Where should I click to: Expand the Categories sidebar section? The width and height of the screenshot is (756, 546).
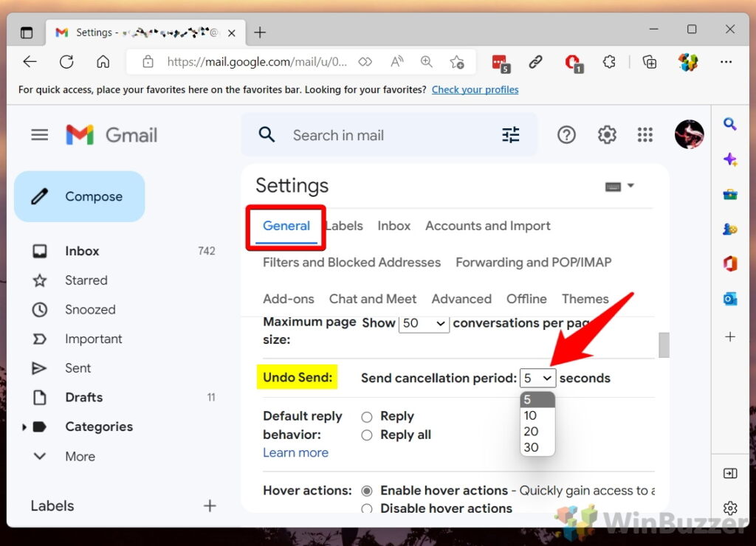[24, 426]
